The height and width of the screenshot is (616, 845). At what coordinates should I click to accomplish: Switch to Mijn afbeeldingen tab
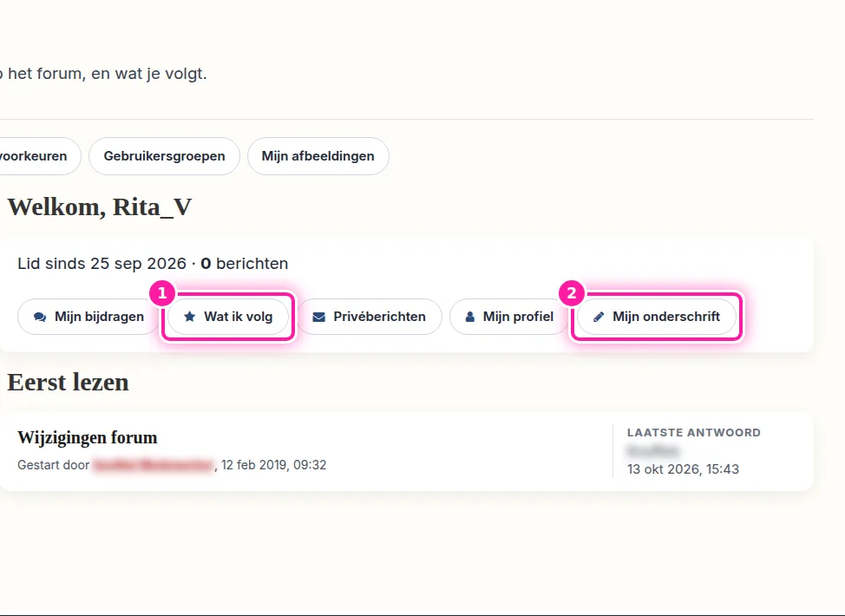(x=318, y=156)
